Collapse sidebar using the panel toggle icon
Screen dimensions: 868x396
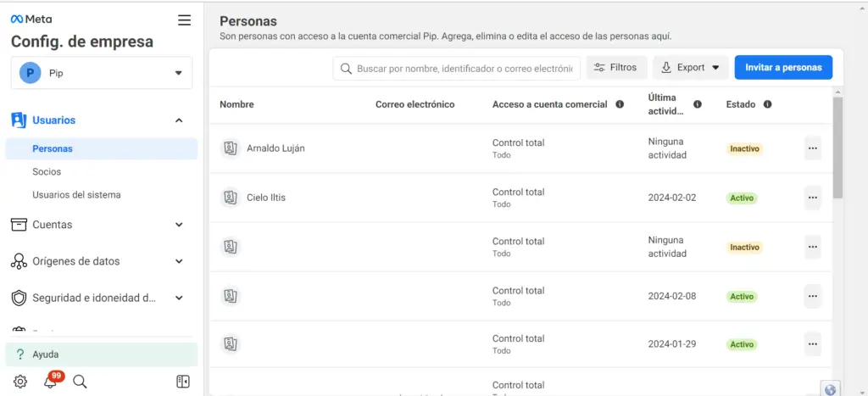(x=183, y=381)
